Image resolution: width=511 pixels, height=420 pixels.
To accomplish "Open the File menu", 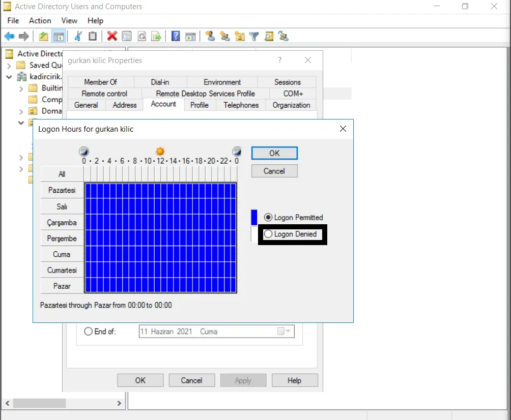I will click(13, 20).
